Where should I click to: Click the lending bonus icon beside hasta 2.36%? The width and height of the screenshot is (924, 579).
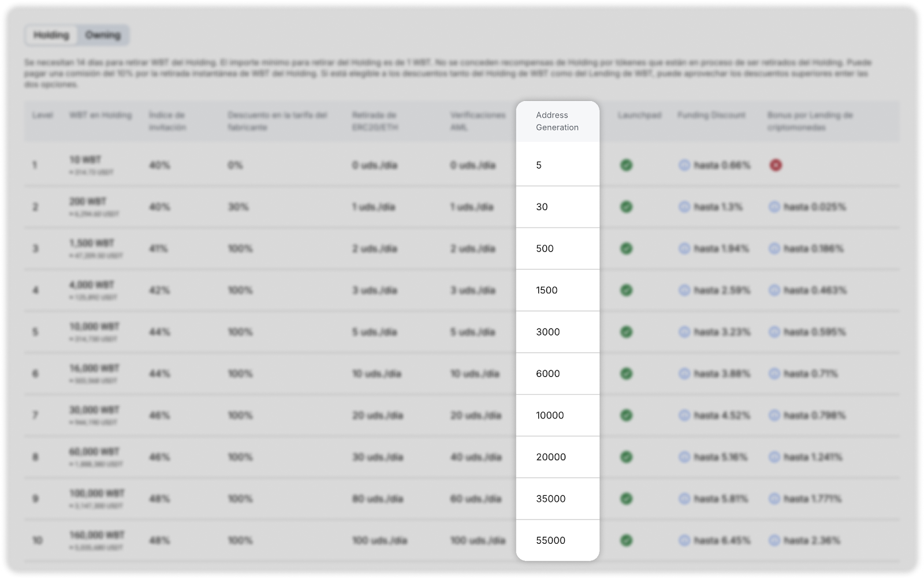[774, 540]
